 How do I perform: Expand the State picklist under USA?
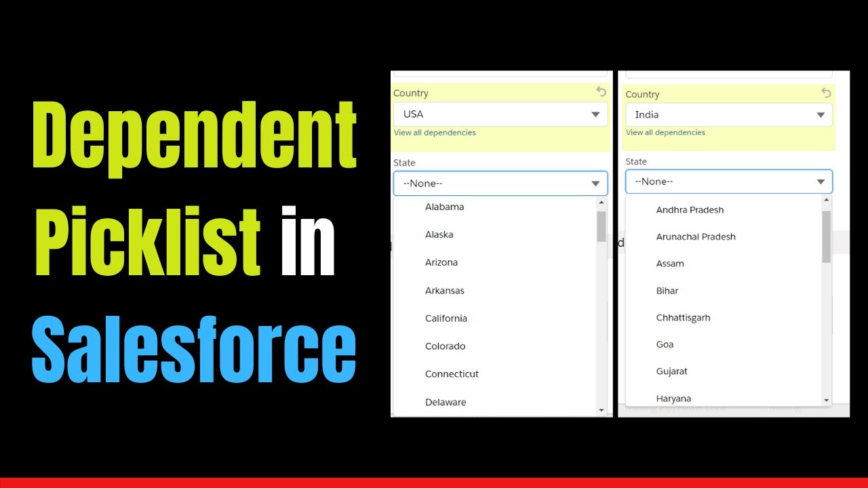pyautogui.click(x=500, y=183)
